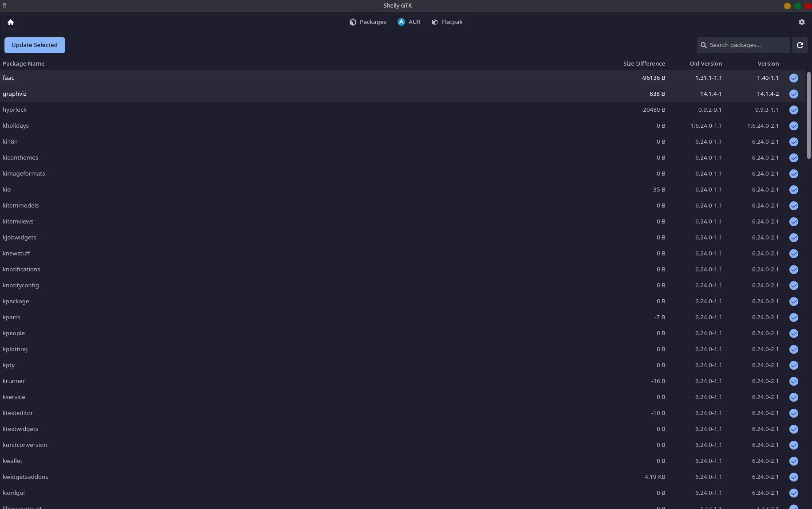Open the Packages tab

[368, 22]
